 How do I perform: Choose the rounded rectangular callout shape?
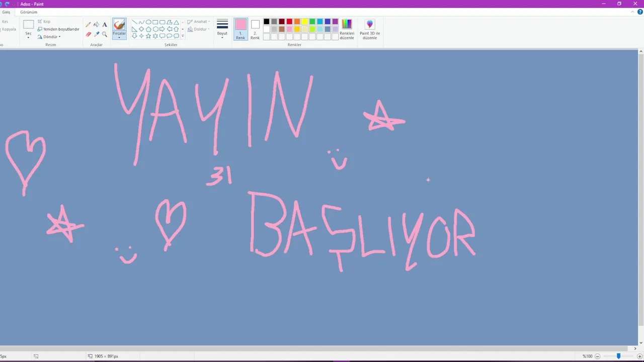point(163,36)
